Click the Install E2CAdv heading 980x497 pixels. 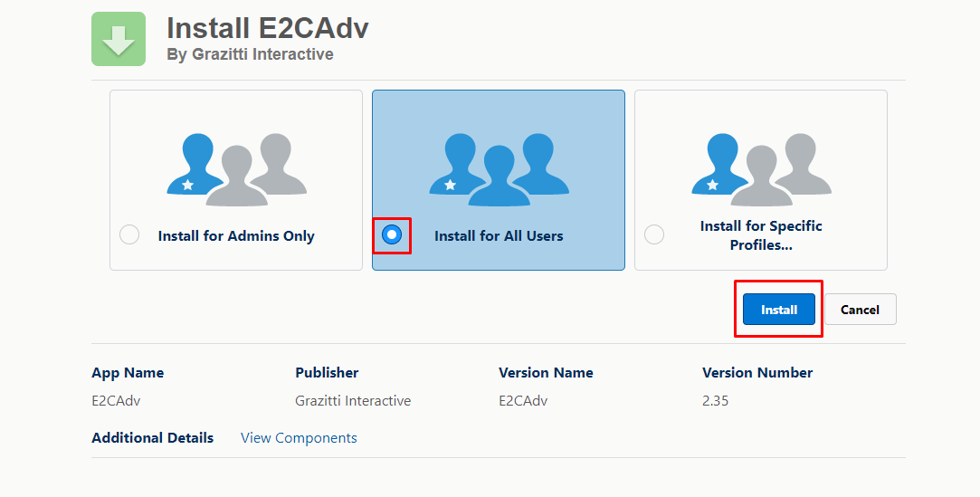coord(268,28)
